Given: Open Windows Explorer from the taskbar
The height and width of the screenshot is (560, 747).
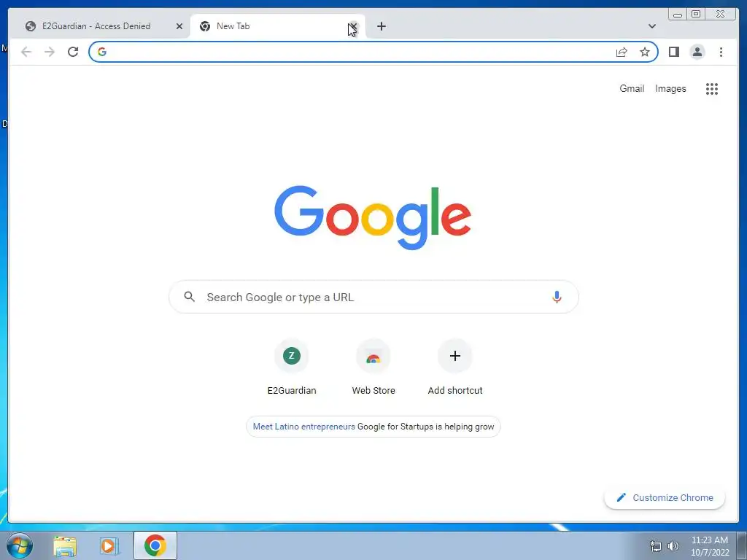Looking at the screenshot, I should [x=65, y=545].
